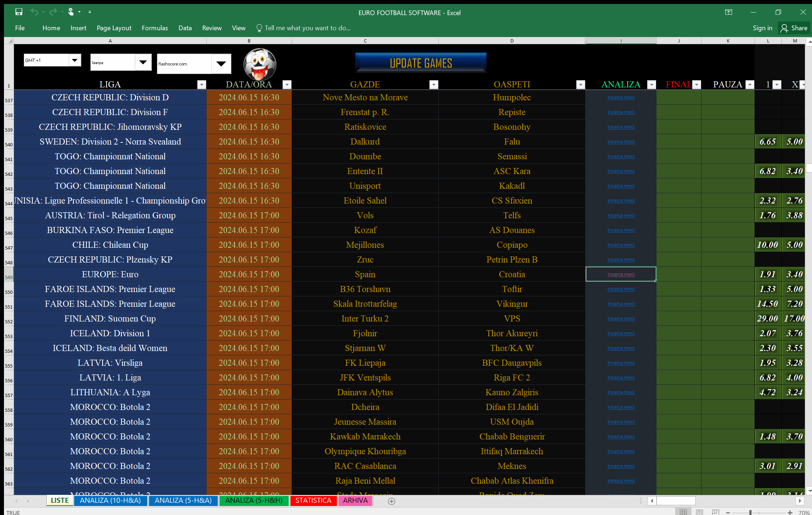Open the LIGA column filter arrow
812x515 pixels.
point(201,85)
